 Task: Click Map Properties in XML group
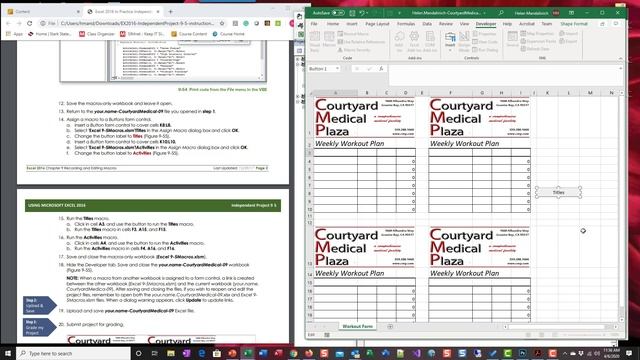[537, 33]
